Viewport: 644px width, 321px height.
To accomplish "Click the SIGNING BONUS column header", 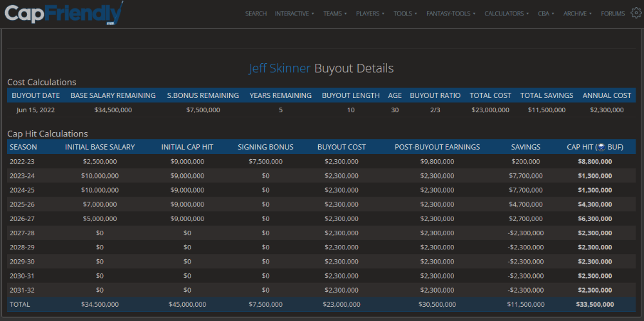I will coord(265,147).
